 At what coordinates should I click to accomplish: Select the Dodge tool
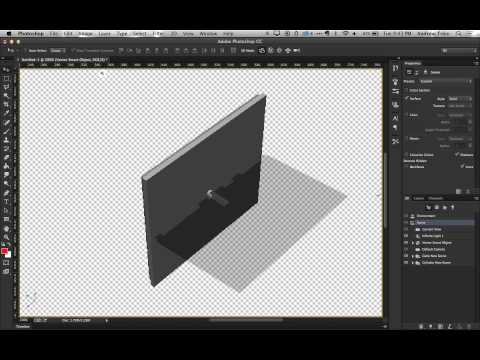pyautogui.click(x=6, y=183)
